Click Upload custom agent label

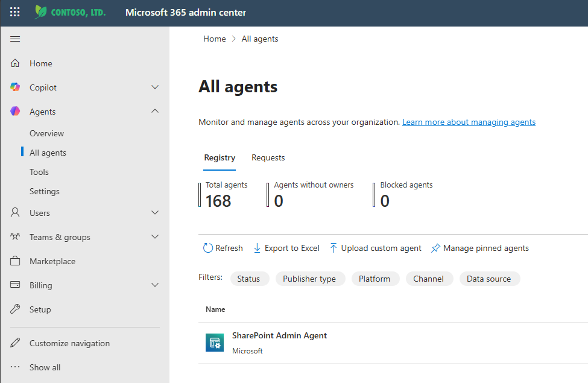(x=381, y=248)
